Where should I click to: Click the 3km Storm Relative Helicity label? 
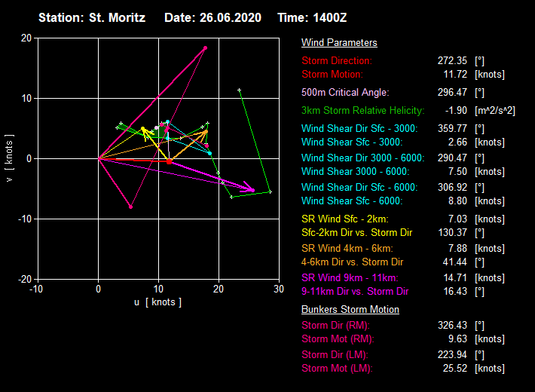pos(362,111)
